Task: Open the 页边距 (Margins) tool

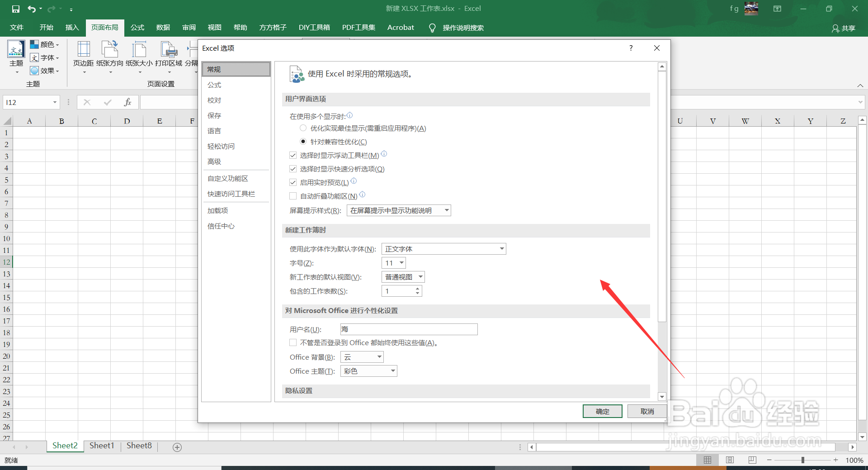Action: click(83, 54)
